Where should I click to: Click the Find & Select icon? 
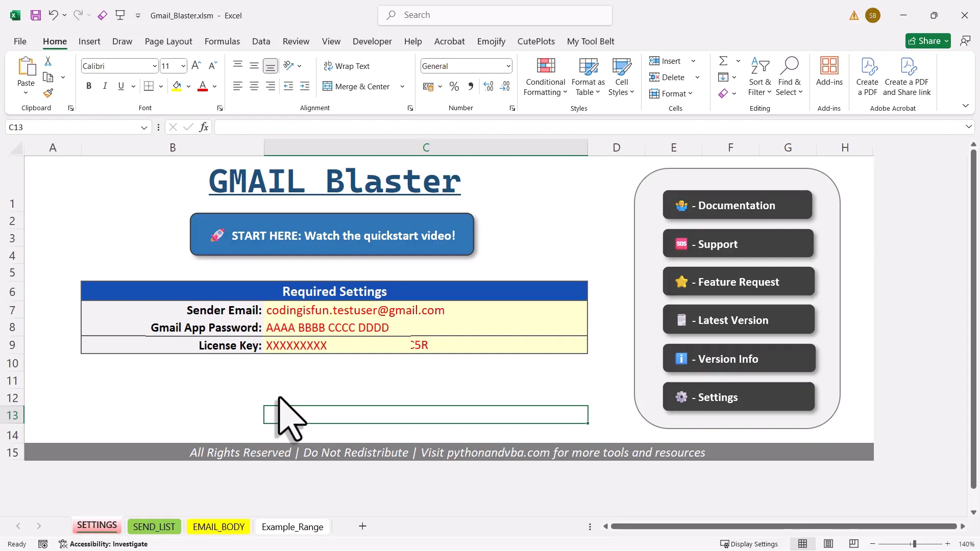coord(790,77)
